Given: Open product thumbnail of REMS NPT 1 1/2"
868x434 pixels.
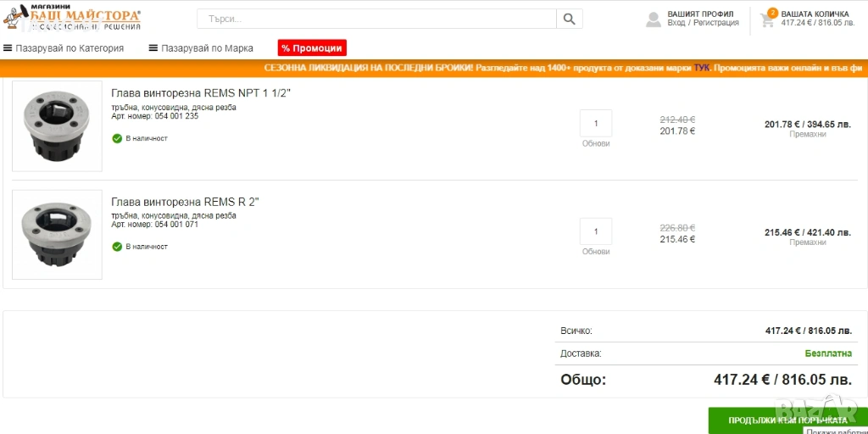Looking at the screenshot, I should [x=57, y=126].
